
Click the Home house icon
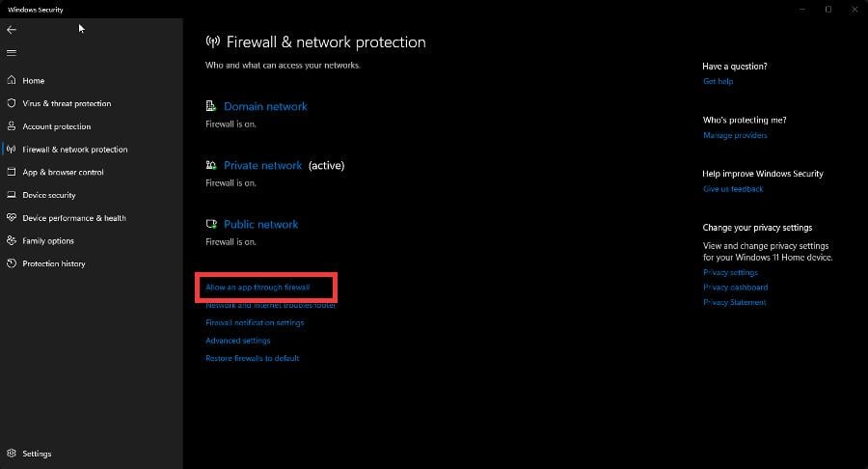[11, 80]
